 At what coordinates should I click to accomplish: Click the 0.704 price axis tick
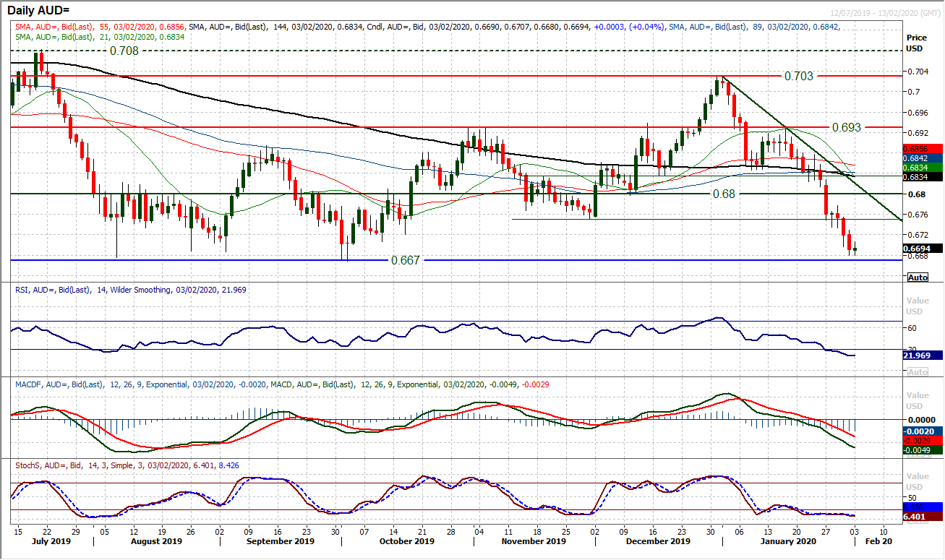[918, 72]
